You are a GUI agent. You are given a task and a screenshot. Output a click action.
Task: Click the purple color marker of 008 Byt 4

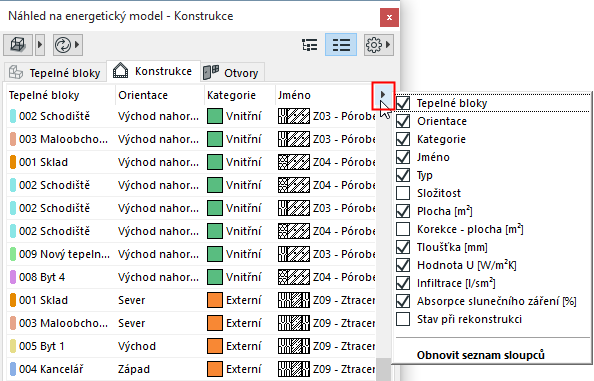pyautogui.click(x=13, y=277)
